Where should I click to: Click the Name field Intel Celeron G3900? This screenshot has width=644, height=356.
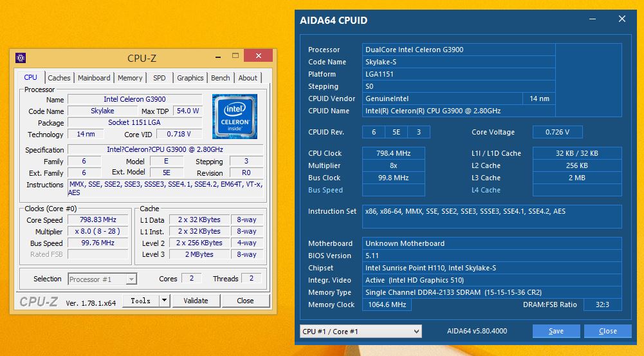[x=134, y=99]
